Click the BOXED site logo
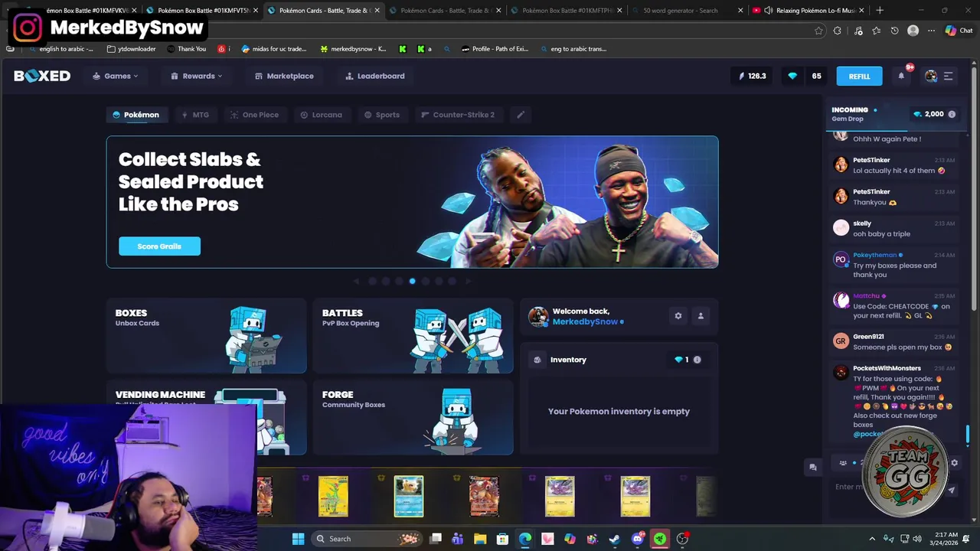 [x=42, y=76]
